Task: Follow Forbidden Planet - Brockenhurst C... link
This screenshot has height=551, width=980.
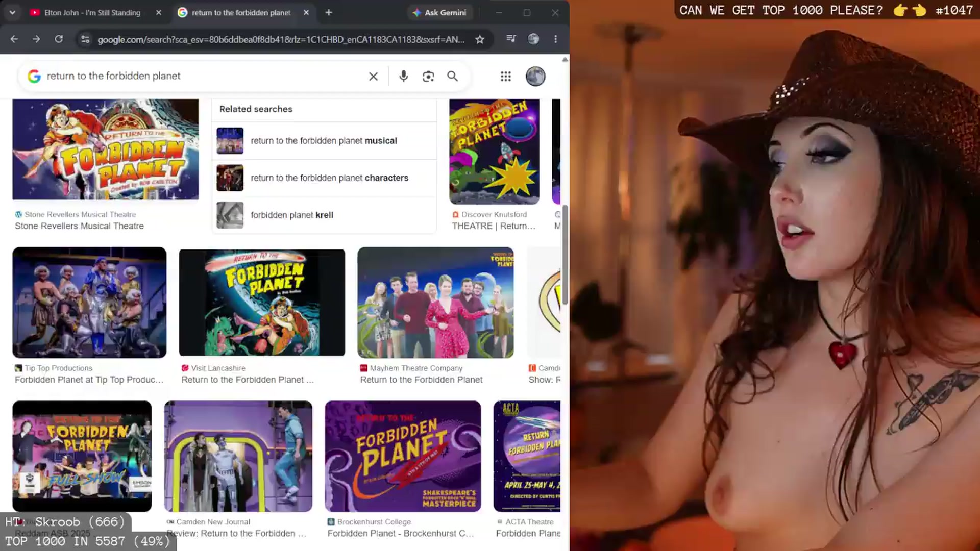Action: pos(401,533)
